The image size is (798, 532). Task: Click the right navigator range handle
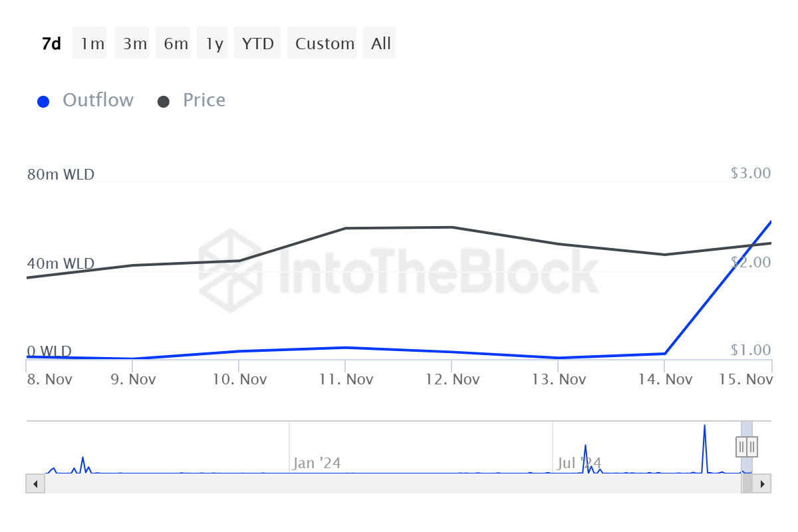tap(752, 446)
